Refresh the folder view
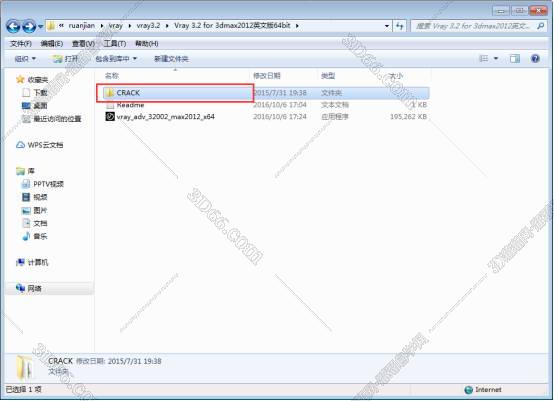Screen dimensions: 554x401 coord(400,26)
